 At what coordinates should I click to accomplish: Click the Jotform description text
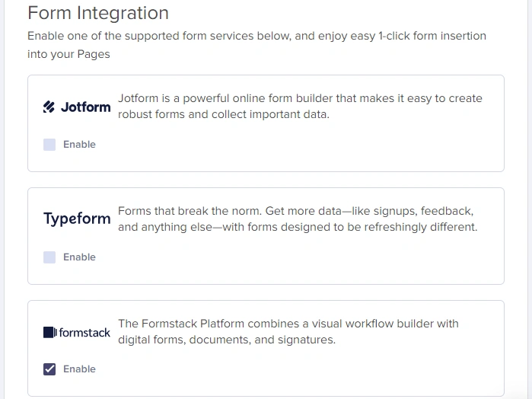coord(300,107)
